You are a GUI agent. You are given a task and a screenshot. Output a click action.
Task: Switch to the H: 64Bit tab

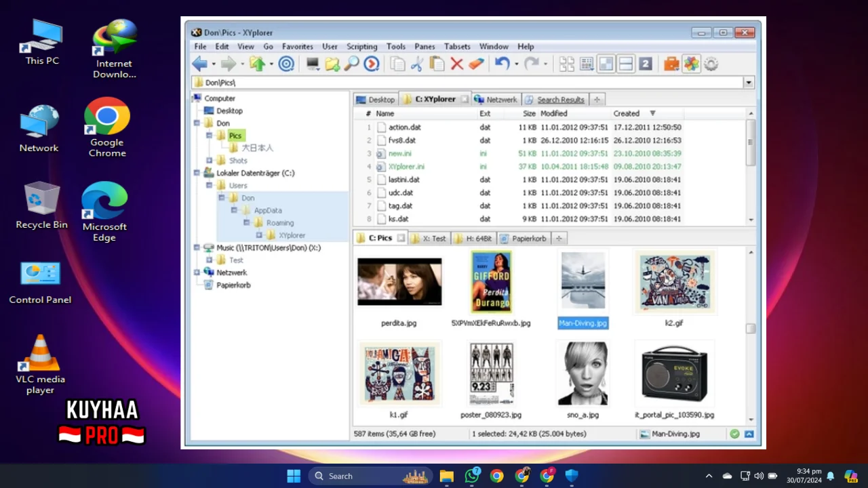[473, 239]
